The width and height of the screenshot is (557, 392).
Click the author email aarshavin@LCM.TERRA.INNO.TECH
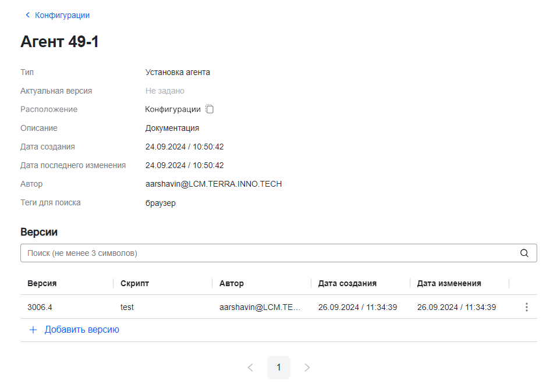214,183
